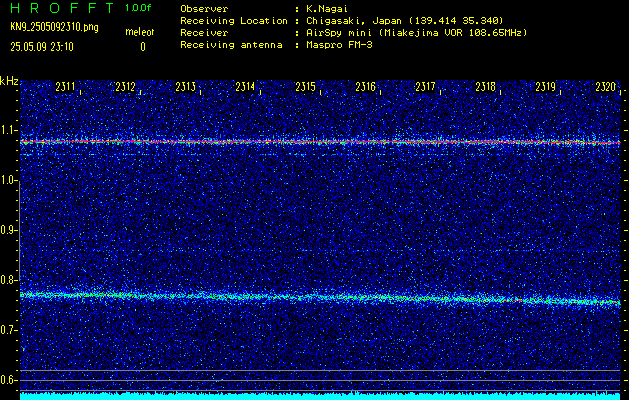This screenshot has width=629, height=400.
Task: Click time marker 2316
Action: click(x=365, y=87)
